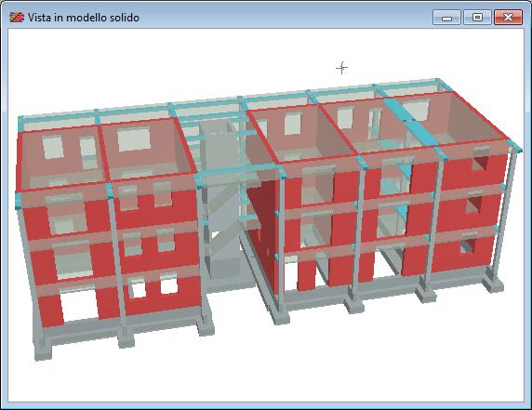Click the large top-floor window opening, second bay from left
Screen dimensions: 532x410
coord(134,139)
